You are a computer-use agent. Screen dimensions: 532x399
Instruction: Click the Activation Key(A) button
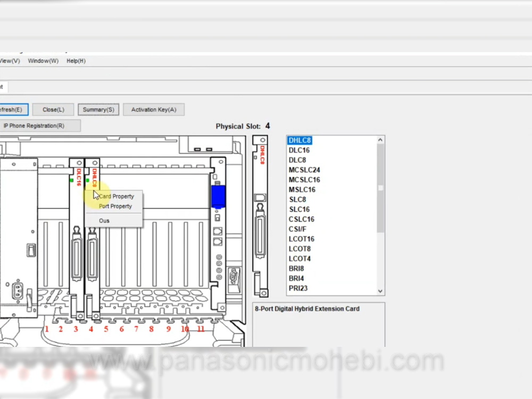coord(154,110)
